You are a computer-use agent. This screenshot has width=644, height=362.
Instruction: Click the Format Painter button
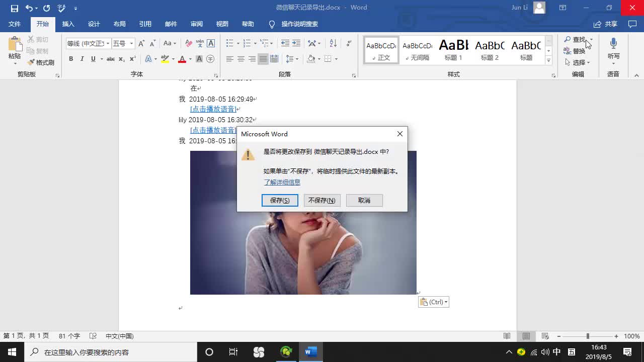click(x=41, y=62)
